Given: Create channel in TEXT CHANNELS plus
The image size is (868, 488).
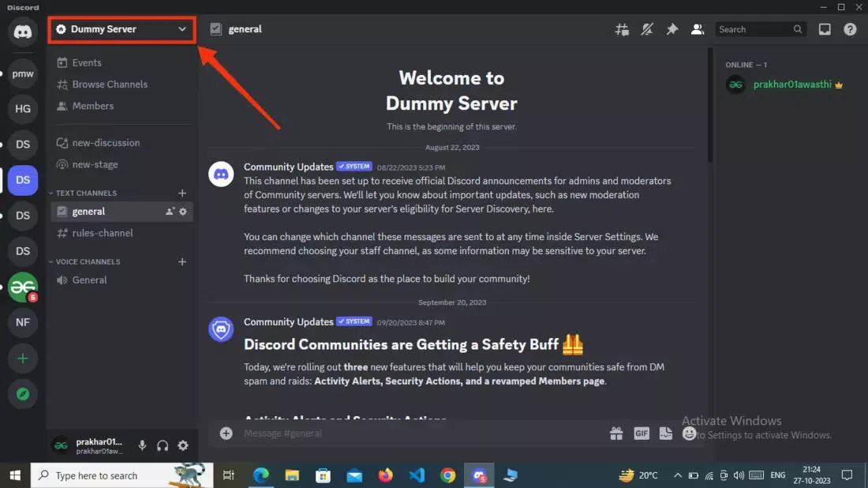Looking at the screenshot, I should [182, 193].
